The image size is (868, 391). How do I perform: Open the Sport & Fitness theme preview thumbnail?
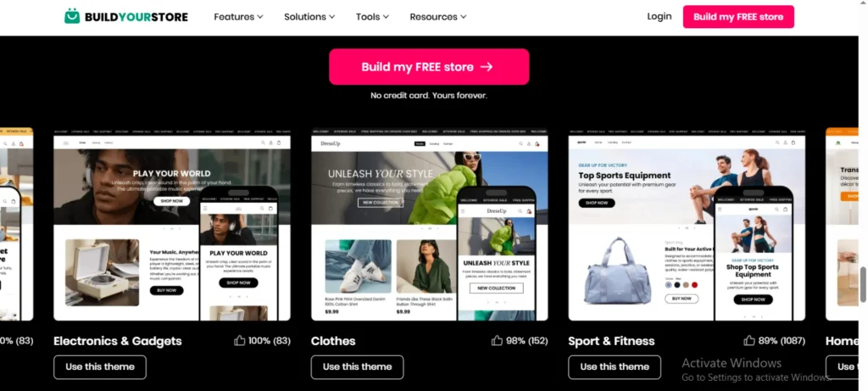pyautogui.click(x=687, y=225)
